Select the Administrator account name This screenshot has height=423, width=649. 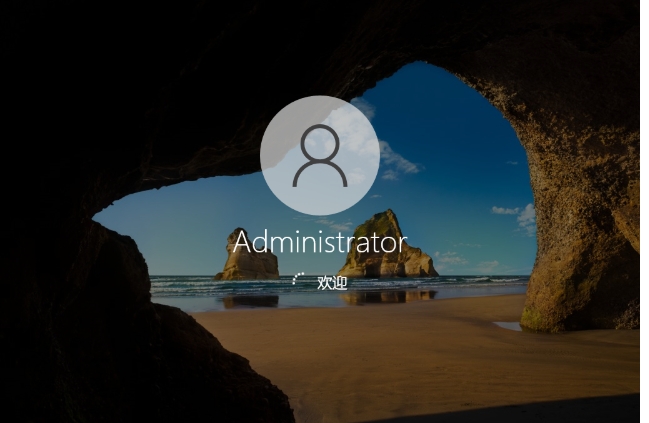tap(319, 242)
